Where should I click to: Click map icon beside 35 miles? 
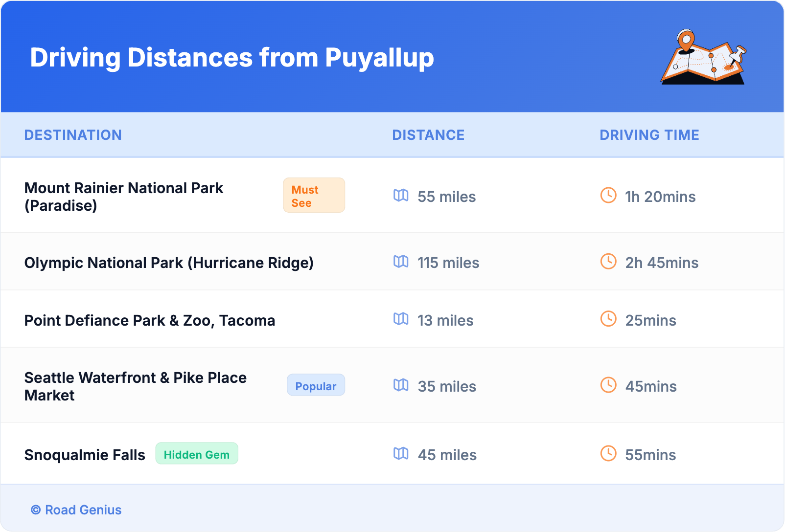click(401, 385)
